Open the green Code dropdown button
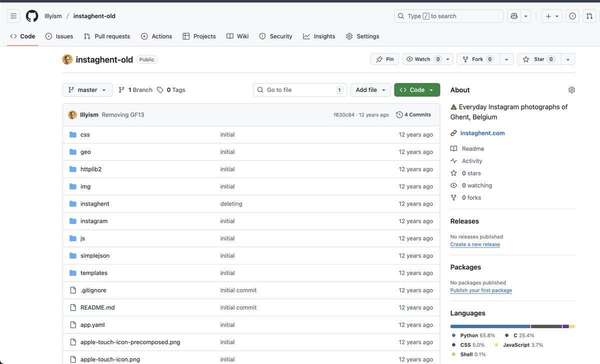This screenshot has width=600, height=364. pyautogui.click(x=417, y=90)
